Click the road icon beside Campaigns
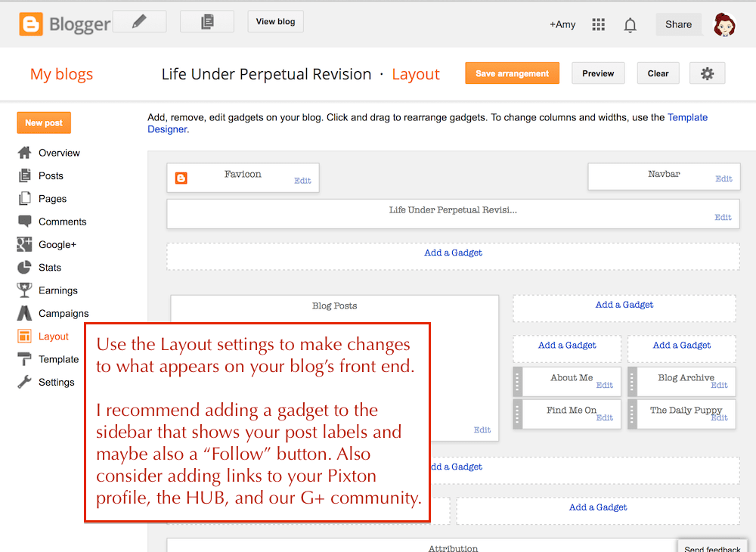Screen dimensions: 756x552 point(24,313)
